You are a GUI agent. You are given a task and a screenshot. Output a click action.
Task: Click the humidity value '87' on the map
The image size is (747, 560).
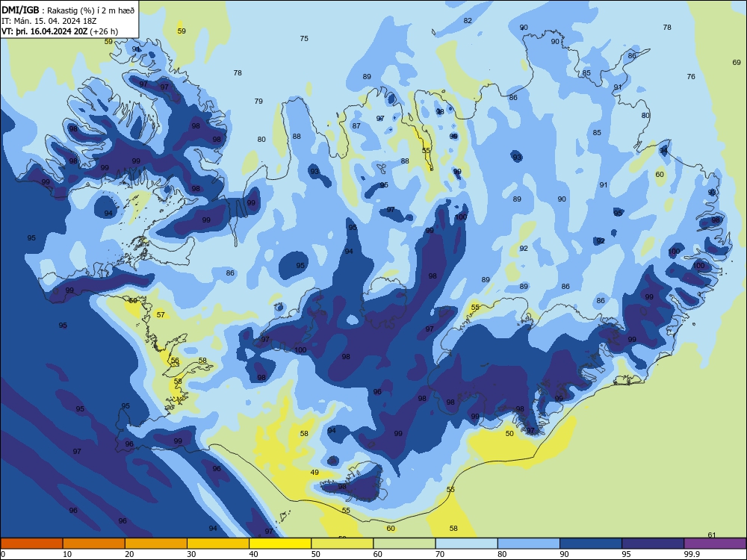point(356,125)
